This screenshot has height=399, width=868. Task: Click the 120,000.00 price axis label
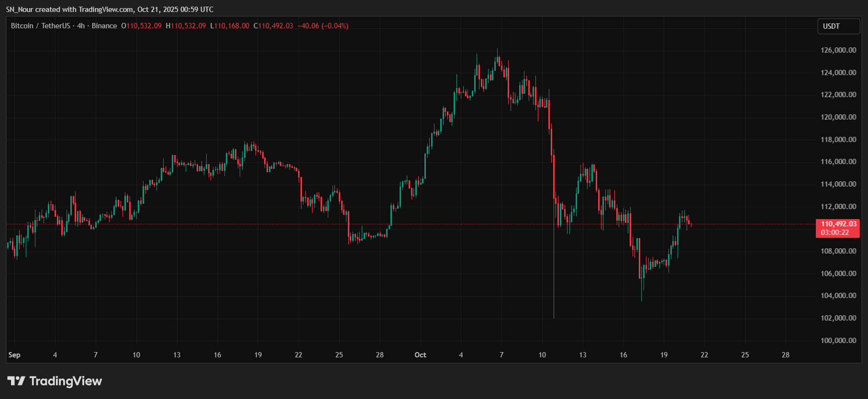[x=838, y=117]
